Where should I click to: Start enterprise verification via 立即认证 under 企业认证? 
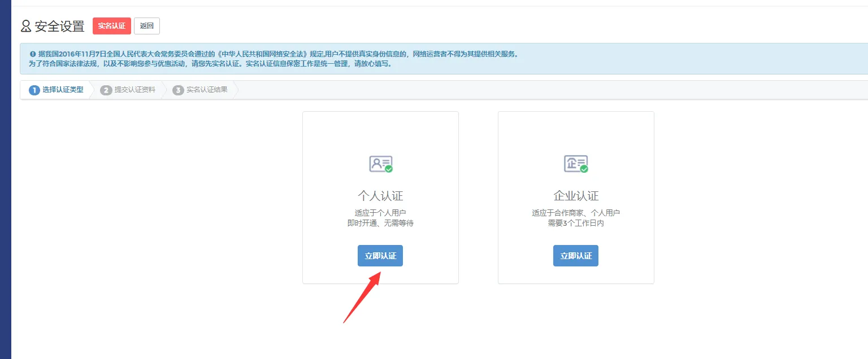576,256
